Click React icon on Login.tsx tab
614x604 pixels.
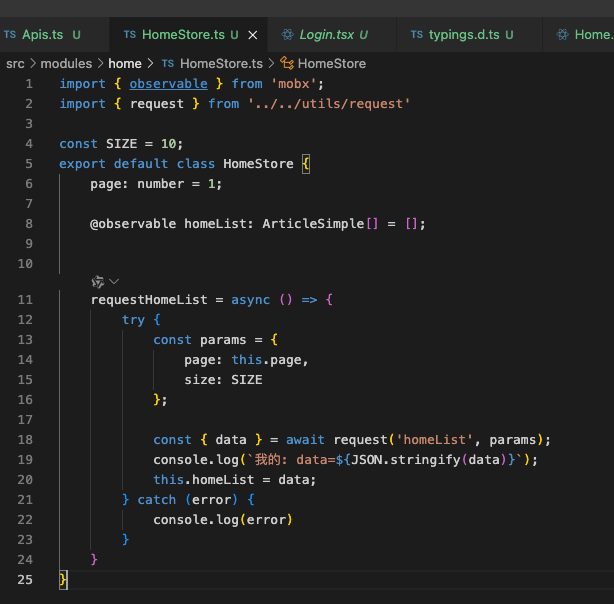click(287, 35)
